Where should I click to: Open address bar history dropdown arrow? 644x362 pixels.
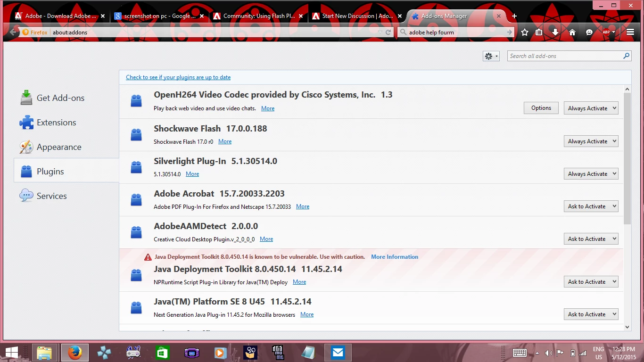click(380, 33)
